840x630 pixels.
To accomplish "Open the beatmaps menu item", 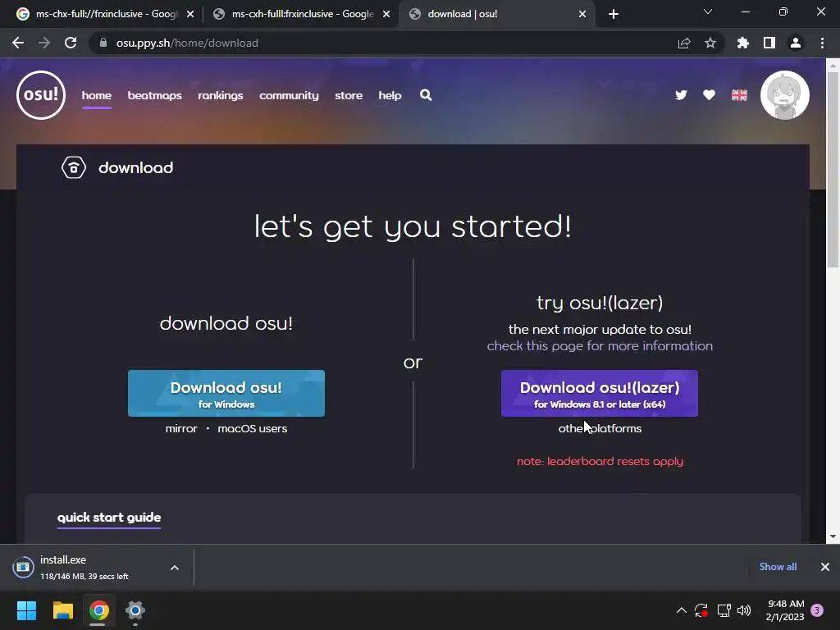I will click(154, 95).
